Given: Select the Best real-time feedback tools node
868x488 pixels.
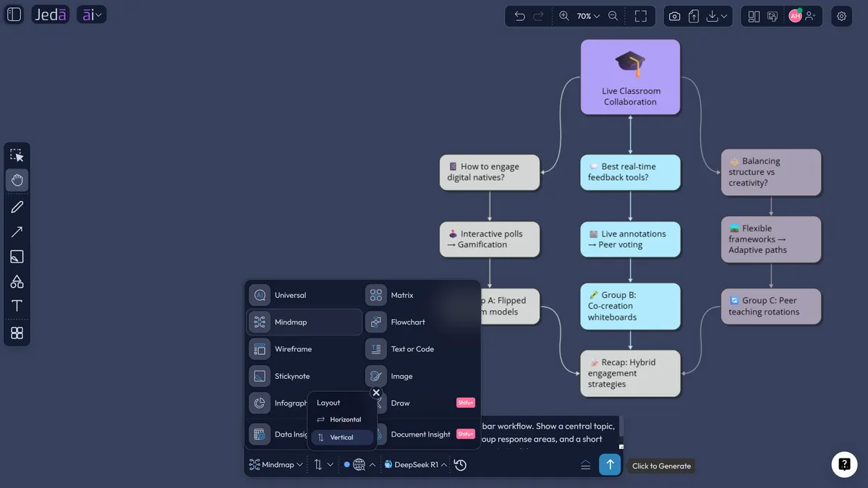Looking at the screenshot, I should [x=630, y=172].
